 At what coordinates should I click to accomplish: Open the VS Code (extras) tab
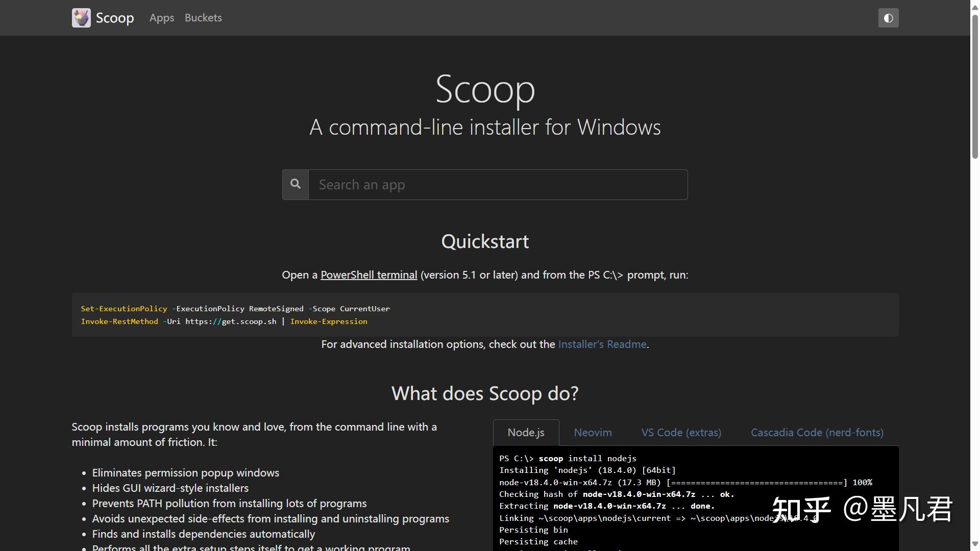click(681, 432)
